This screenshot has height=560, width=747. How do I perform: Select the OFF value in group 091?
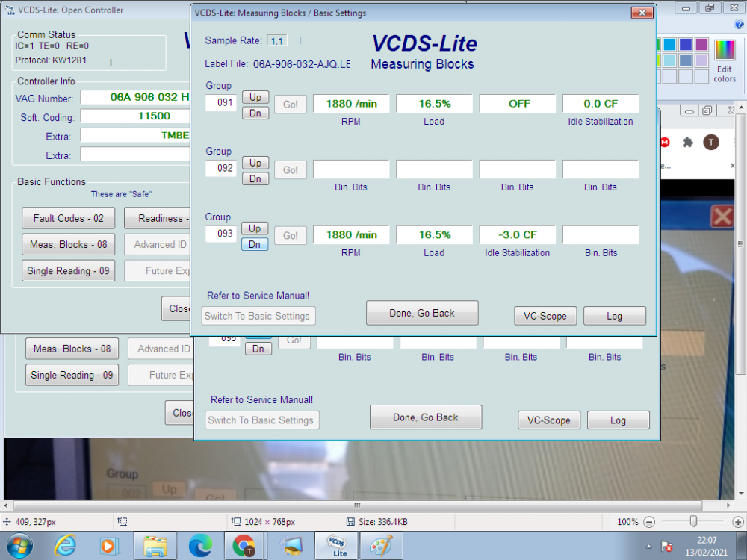[x=518, y=104]
